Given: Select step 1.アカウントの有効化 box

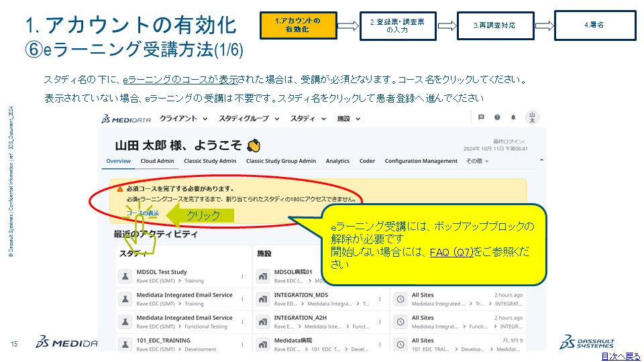Looking at the screenshot, I should point(298,25).
